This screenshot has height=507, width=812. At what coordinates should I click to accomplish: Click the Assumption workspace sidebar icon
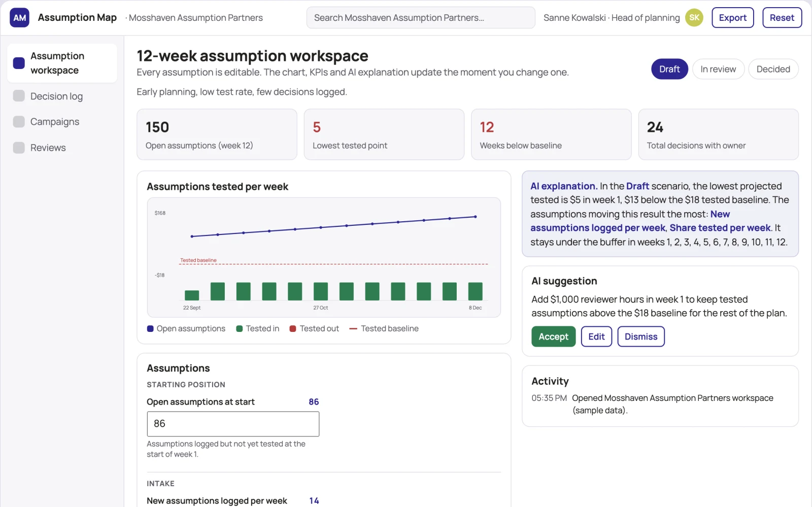(19, 63)
